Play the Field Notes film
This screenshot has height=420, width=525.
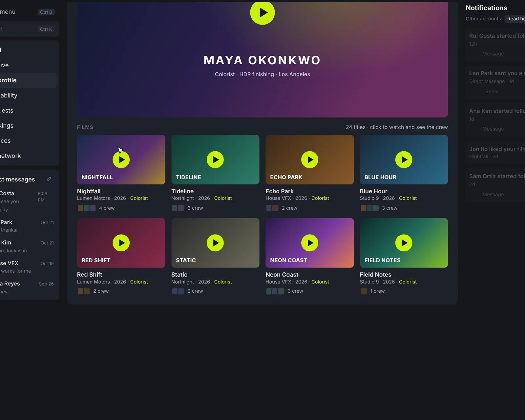coord(404,243)
